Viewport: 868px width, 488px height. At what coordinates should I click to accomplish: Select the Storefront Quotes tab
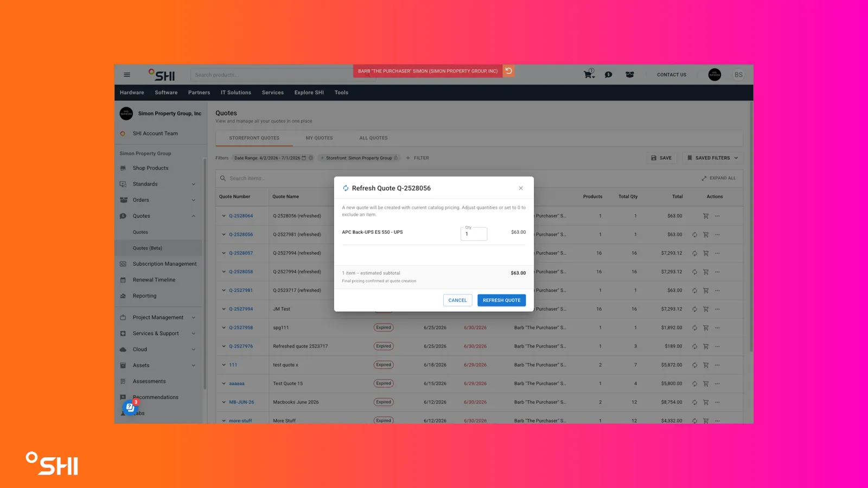pos(254,138)
